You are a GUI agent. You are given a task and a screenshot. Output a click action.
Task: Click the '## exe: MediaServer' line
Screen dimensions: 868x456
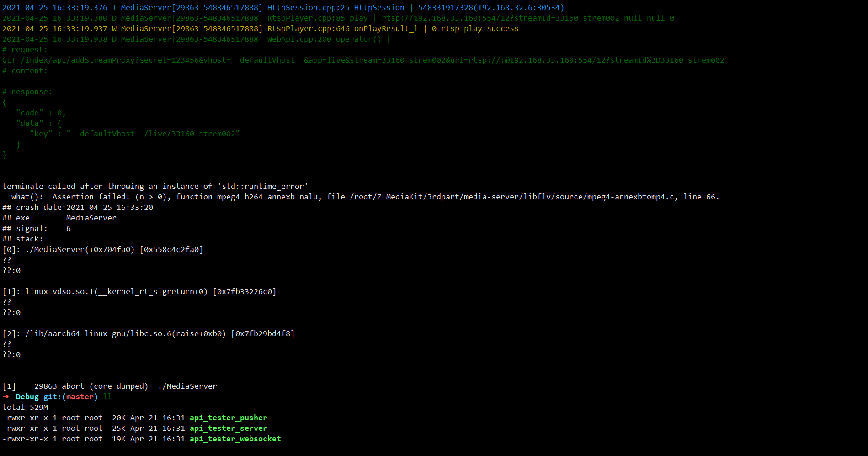(59, 218)
